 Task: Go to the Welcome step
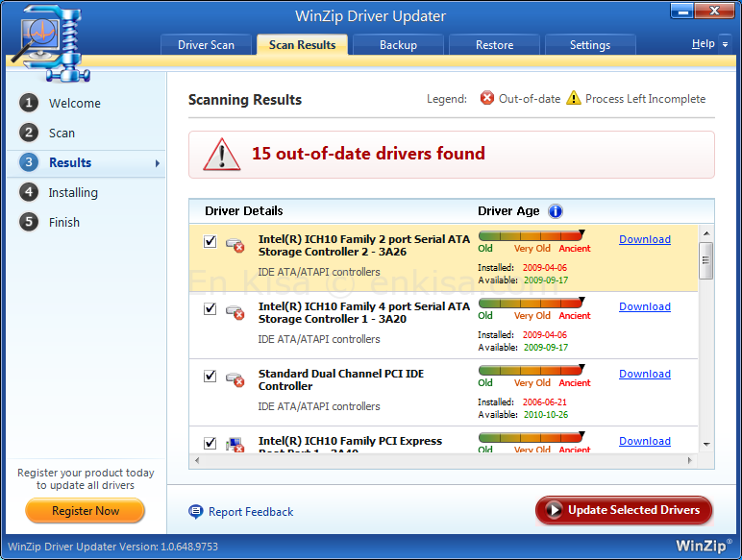pyautogui.click(x=74, y=103)
